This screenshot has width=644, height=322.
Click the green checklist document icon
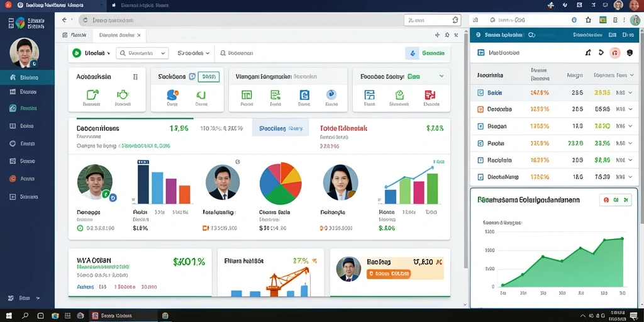pyautogui.click(x=275, y=95)
